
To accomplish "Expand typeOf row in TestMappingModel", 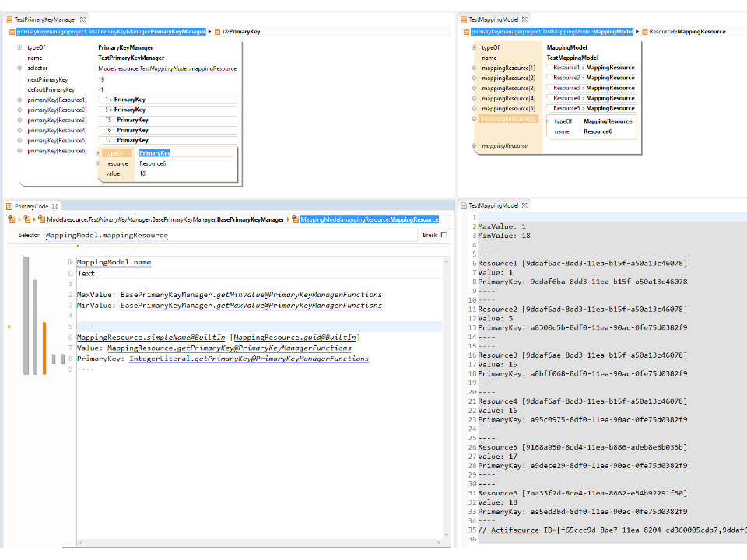I will click(474, 48).
